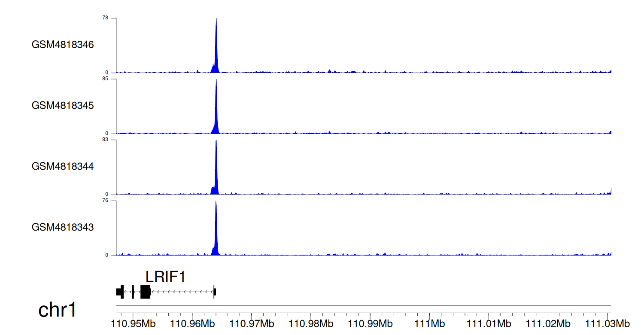This screenshot has height=335, width=644.
Task: Select the GSM4818345 track label
Action: [x=63, y=105]
